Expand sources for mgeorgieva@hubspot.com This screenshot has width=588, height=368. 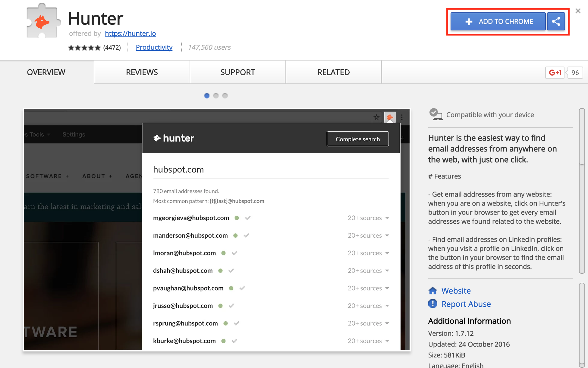tap(368, 218)
